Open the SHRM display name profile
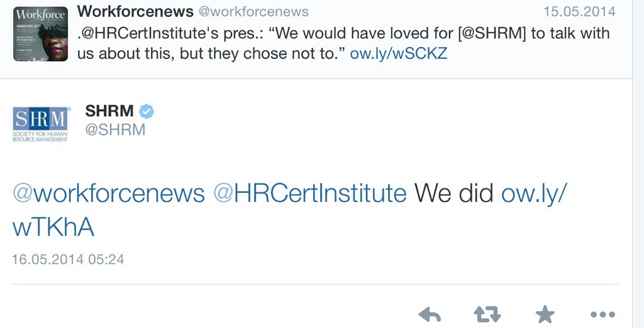644x328 pixels. 109,111
